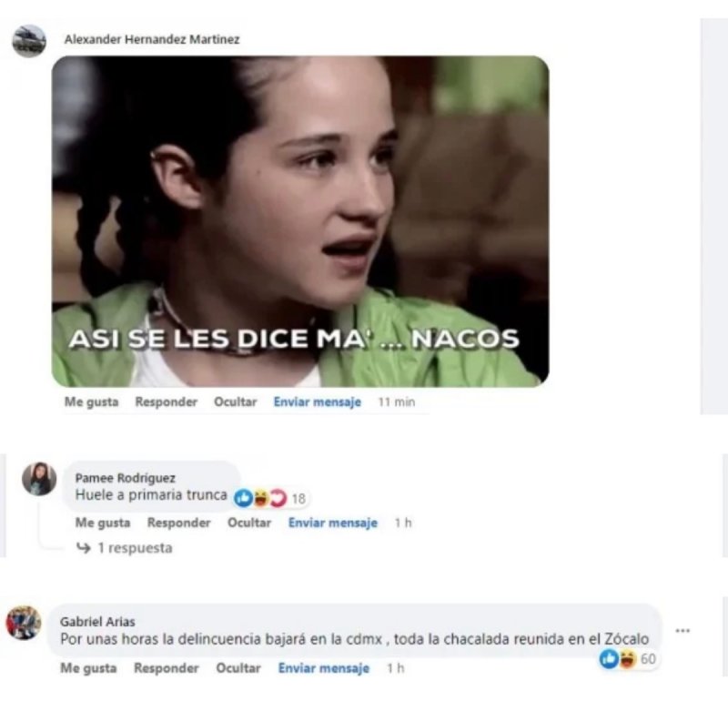Like Pamee Rodriguez's comment with Me gusta

coord(103,523)
